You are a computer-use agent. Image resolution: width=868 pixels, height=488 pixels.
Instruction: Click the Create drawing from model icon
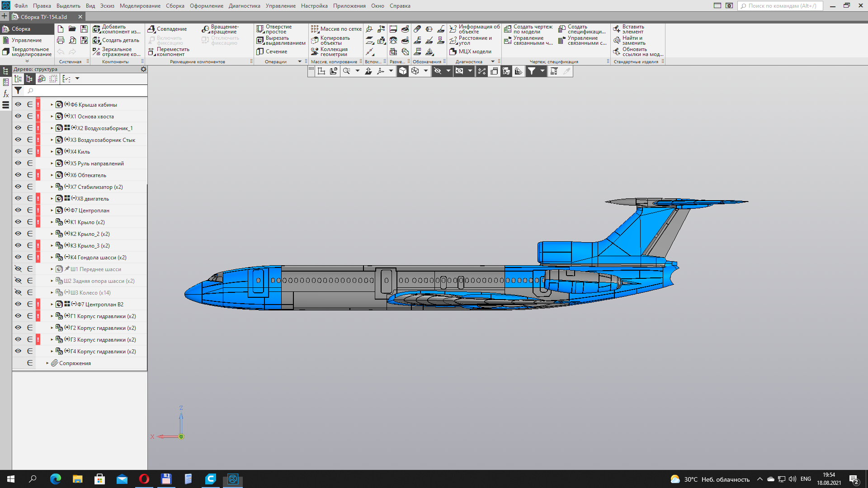coord(508,29)
